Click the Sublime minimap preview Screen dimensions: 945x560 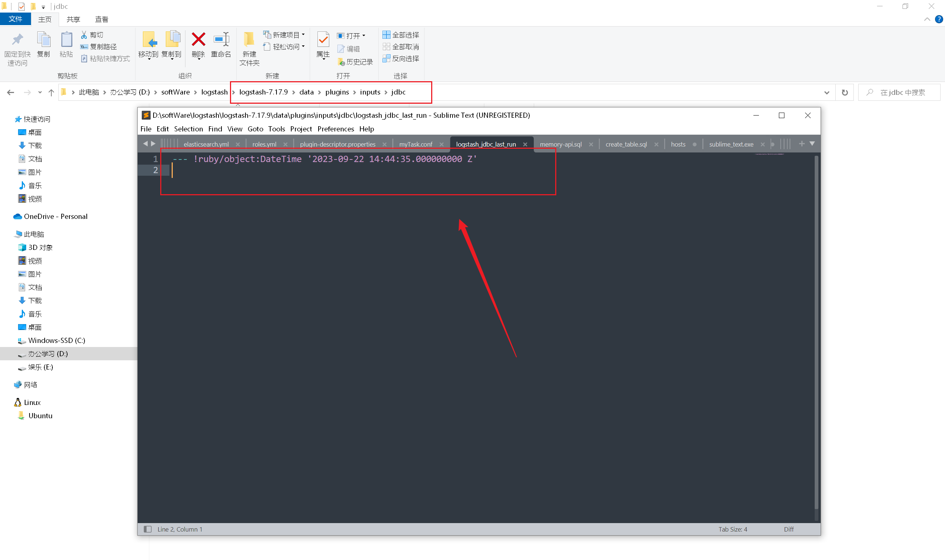coord(769,154)
